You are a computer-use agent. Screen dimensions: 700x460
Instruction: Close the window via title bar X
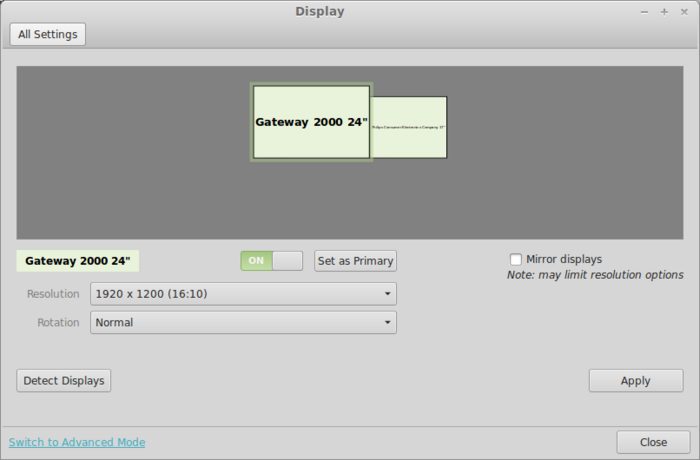(x=684, y=12)
